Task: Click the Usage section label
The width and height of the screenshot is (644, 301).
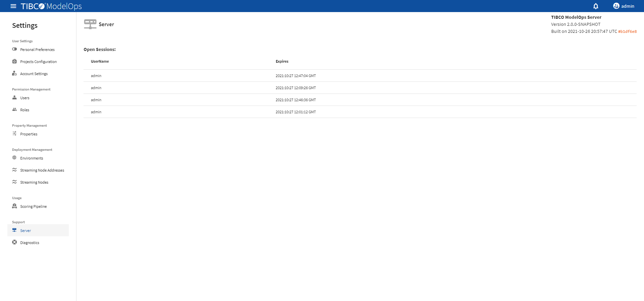Action: [x=17, y=198]
